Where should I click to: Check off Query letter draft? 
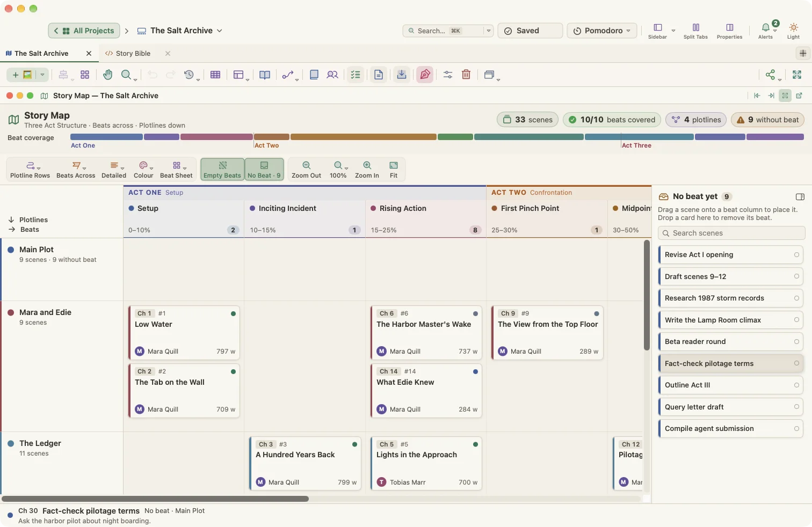pos(796,407)
